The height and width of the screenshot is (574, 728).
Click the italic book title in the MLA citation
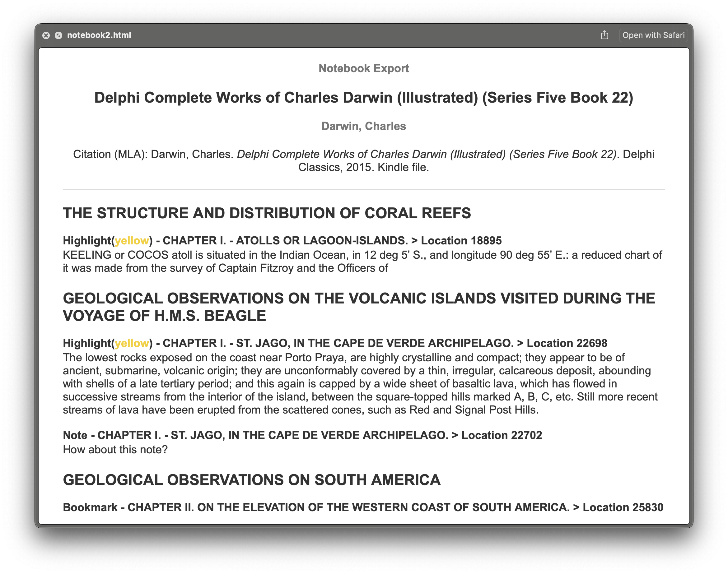[426, 154]
